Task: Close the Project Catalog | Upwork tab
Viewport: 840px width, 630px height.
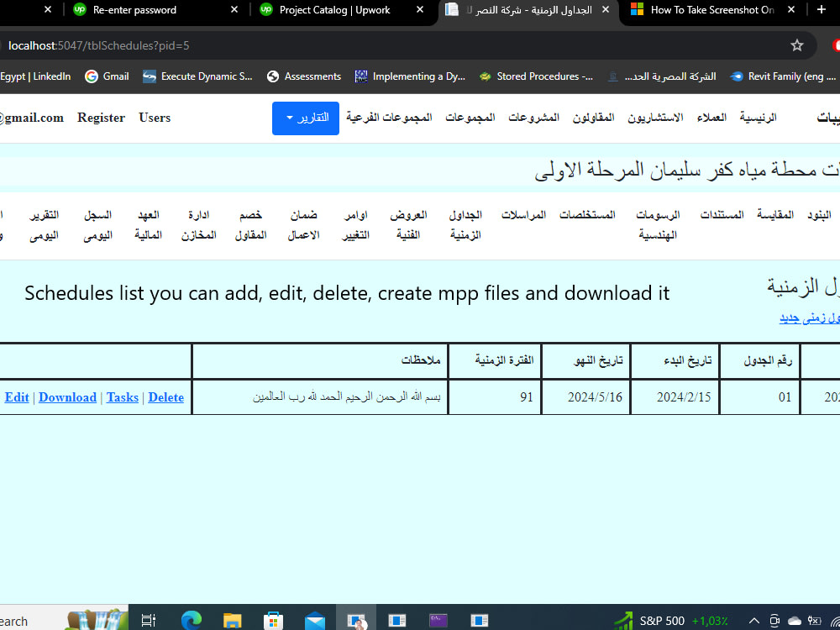Action: 420,9
